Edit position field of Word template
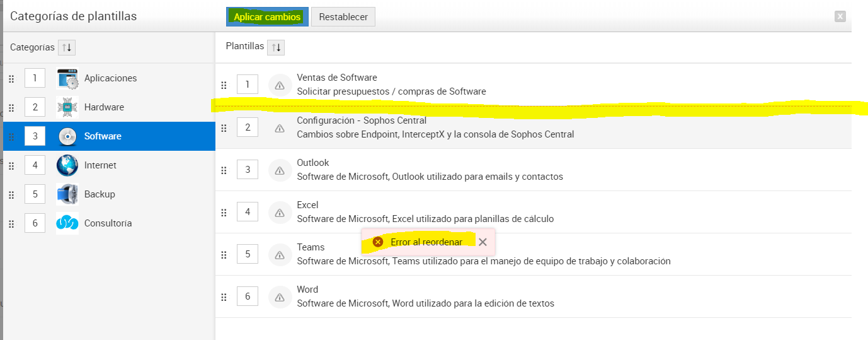Image resolution: width=868 pixels, height=340 pixels. 248,296
